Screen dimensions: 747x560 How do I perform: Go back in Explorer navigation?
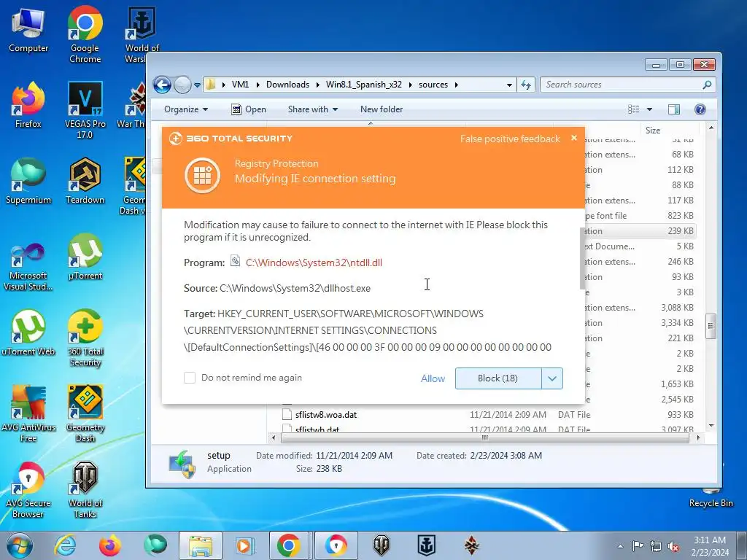pos(162,85)
